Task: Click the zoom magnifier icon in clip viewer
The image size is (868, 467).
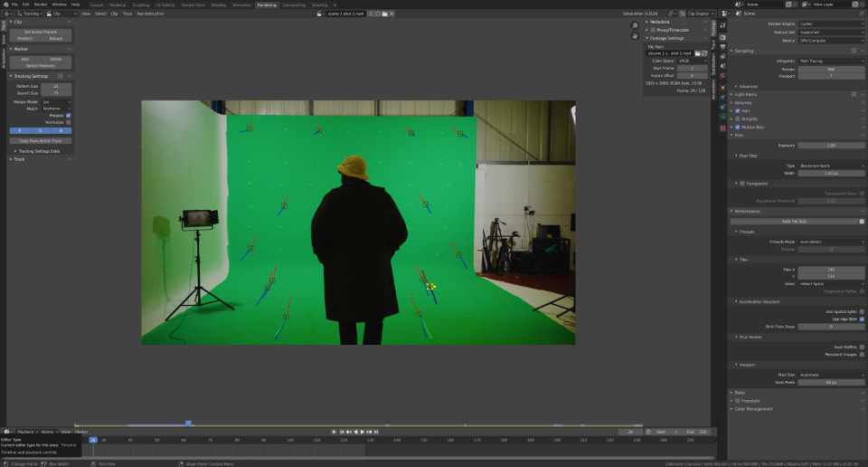Action: (635, 25)
